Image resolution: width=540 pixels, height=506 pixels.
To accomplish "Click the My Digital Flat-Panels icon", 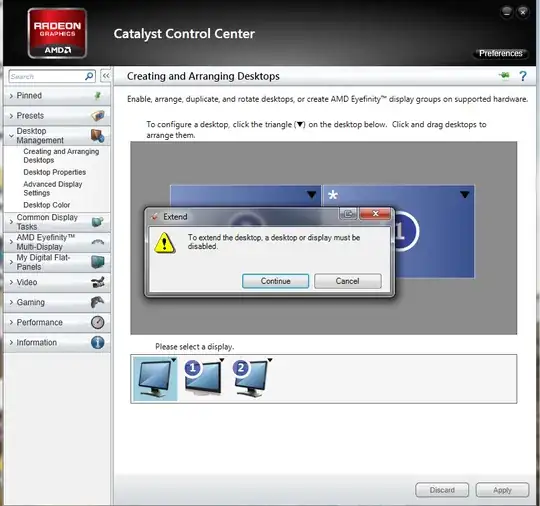I will (x=98, y=262).
